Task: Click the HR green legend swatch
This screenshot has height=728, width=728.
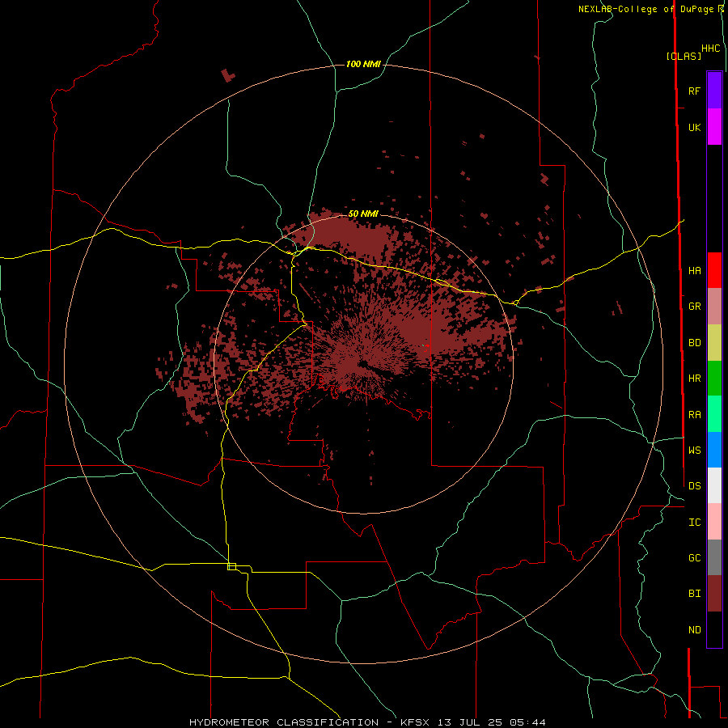Action: (714, 379)
